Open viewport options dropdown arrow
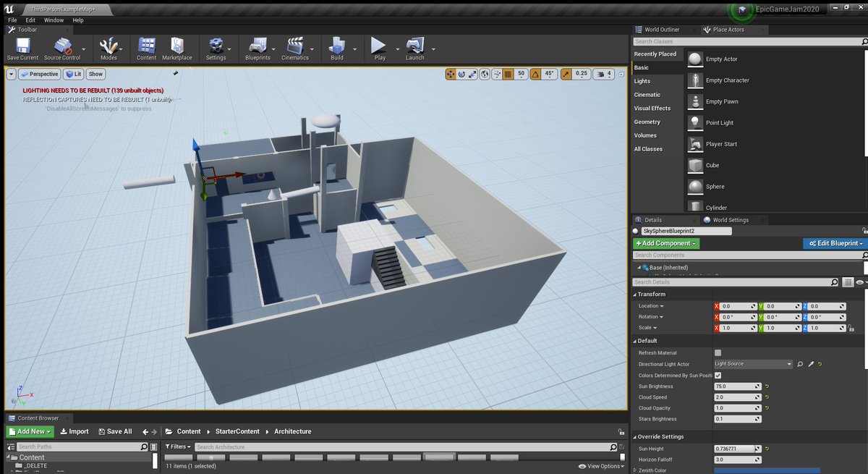Viewport: 868px width, 474px height. click(11, 74)
